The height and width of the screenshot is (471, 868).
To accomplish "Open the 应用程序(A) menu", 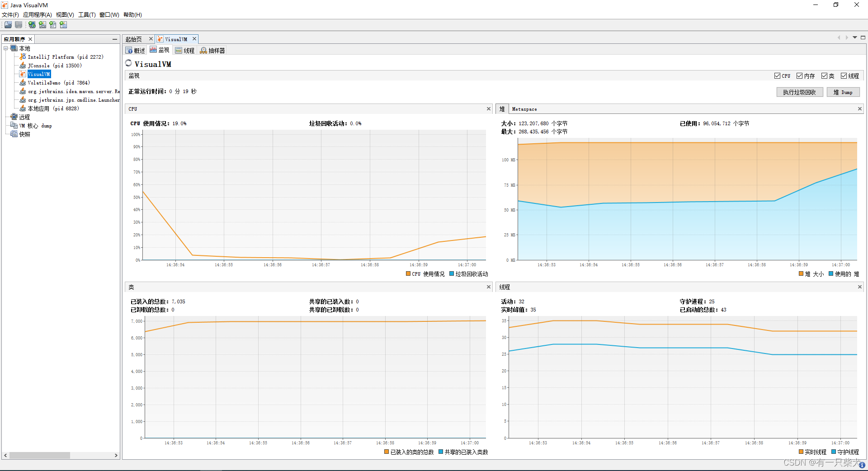I will (38, 15).
